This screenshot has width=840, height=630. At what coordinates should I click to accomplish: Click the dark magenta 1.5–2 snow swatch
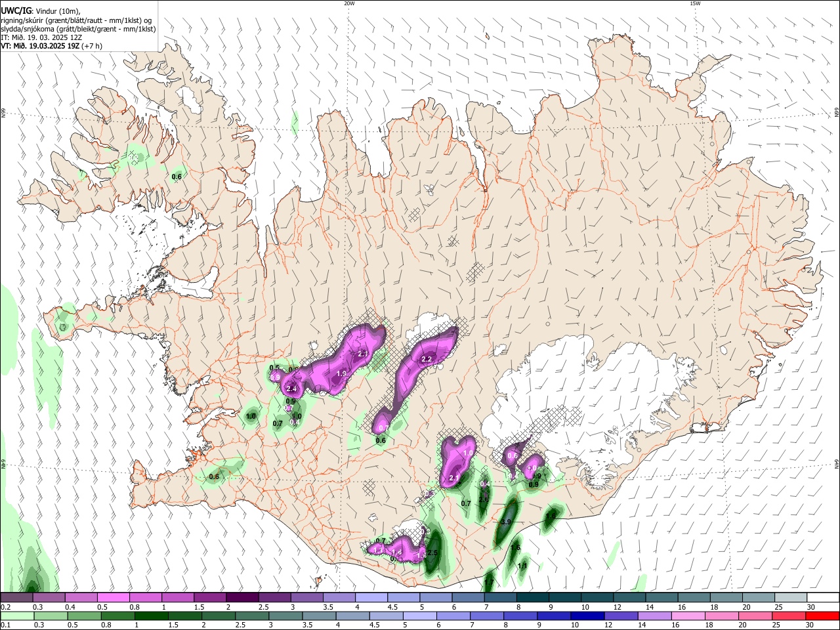point(209,597)
